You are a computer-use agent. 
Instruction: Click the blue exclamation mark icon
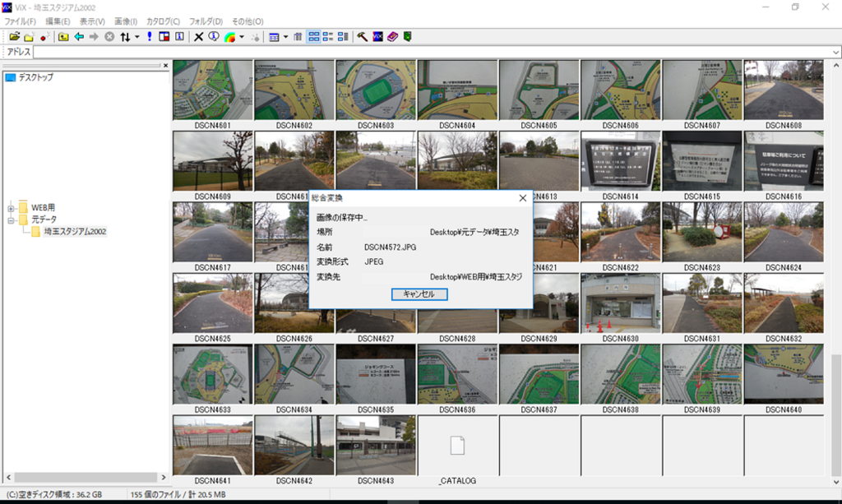click(x=150, y=36)
